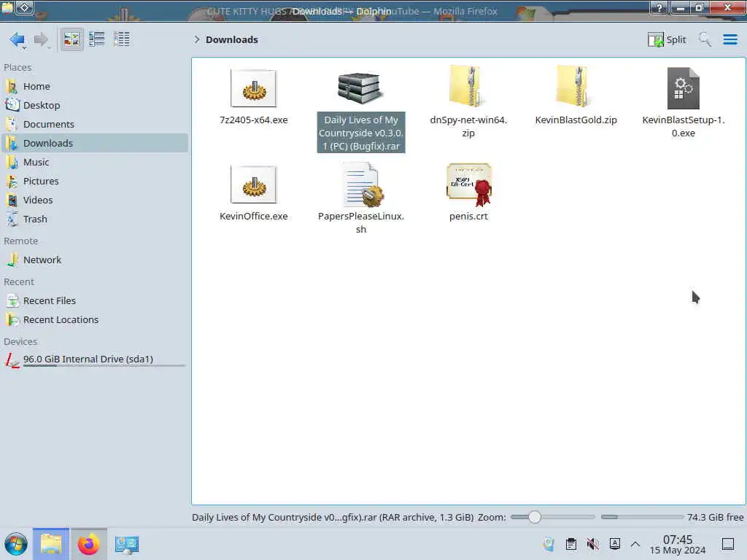
Task: Open the hamburger menu
Action: pos(729,39)
